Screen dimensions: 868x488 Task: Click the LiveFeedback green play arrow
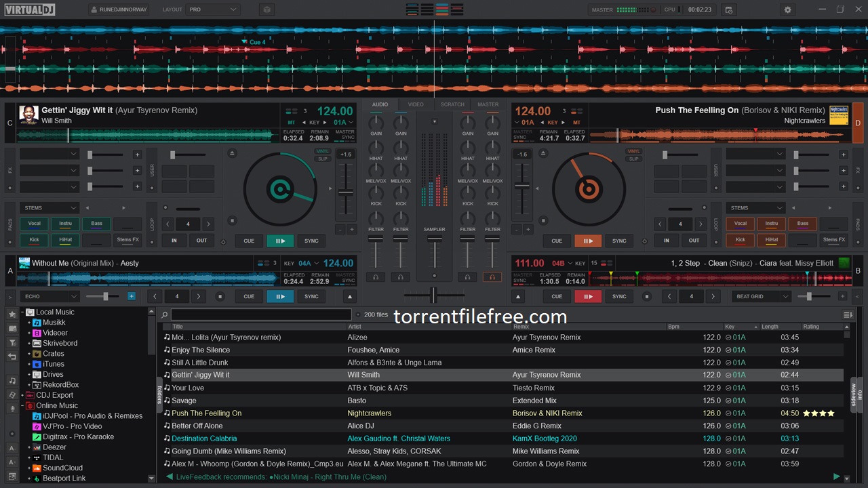(x=837, y=476)
